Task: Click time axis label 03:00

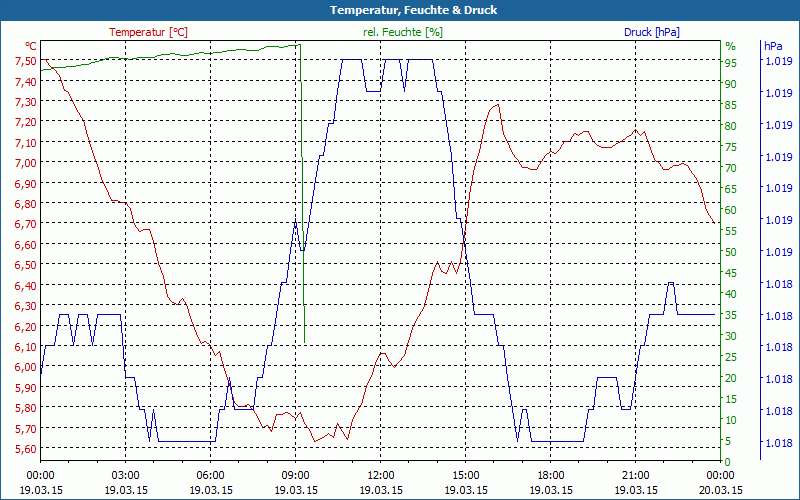Action: coord(126,476)
